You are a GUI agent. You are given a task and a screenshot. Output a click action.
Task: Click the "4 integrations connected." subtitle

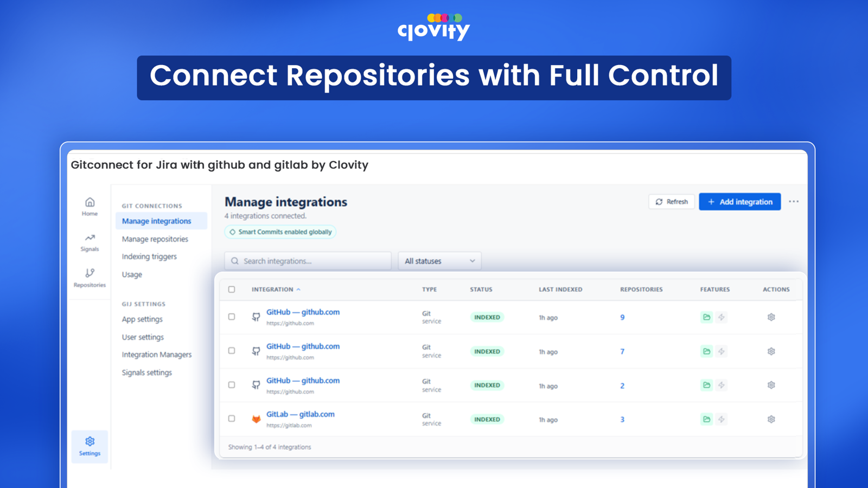(266, 216)
